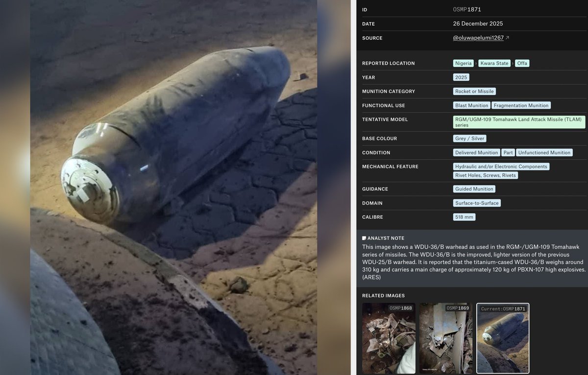This screenshot has width=588, height=375.
Task: Click the 518 mm calibre tag
Action: pyautogui.click(x=464, y=216)
